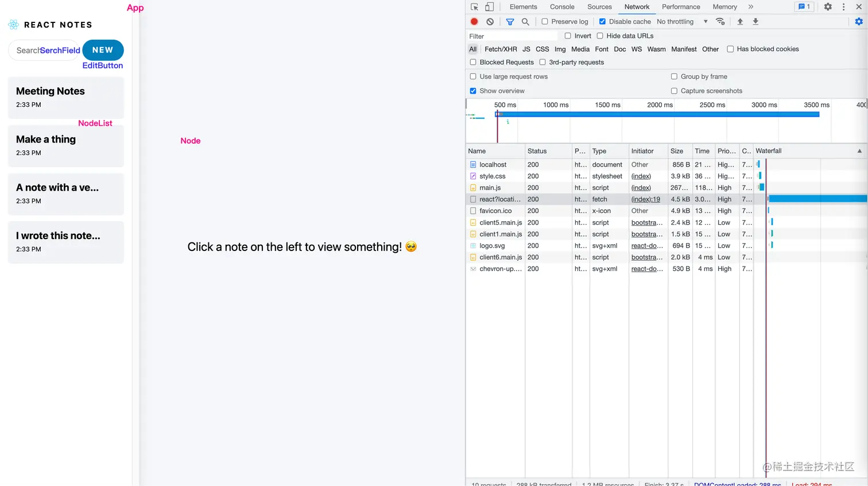
Task: Filter requests by WS
Action: (637, 49)
